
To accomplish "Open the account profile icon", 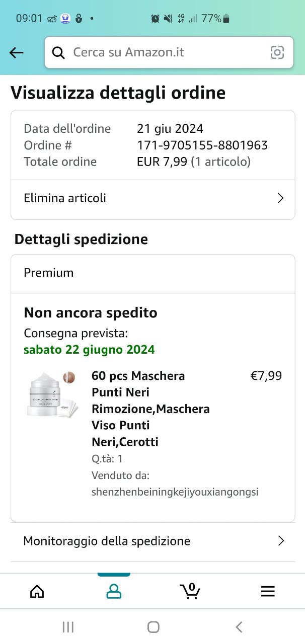I will [x=114, y=591].
